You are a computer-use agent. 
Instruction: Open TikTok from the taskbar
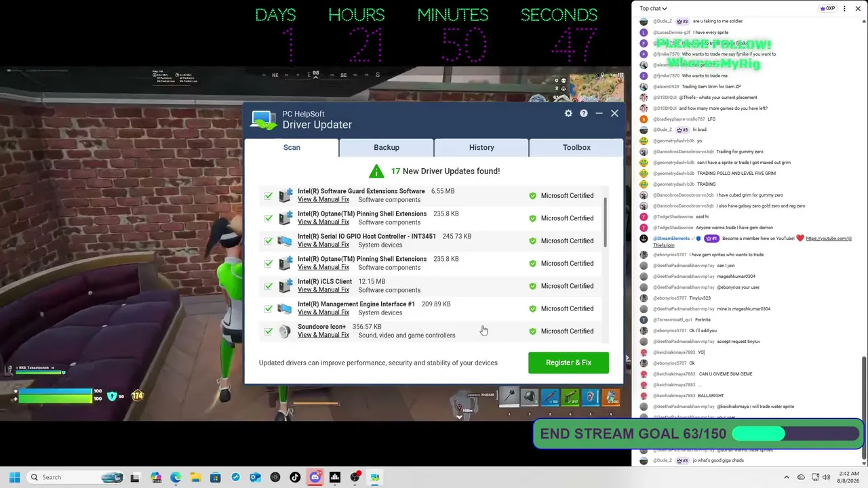click(x=295, y=477)
